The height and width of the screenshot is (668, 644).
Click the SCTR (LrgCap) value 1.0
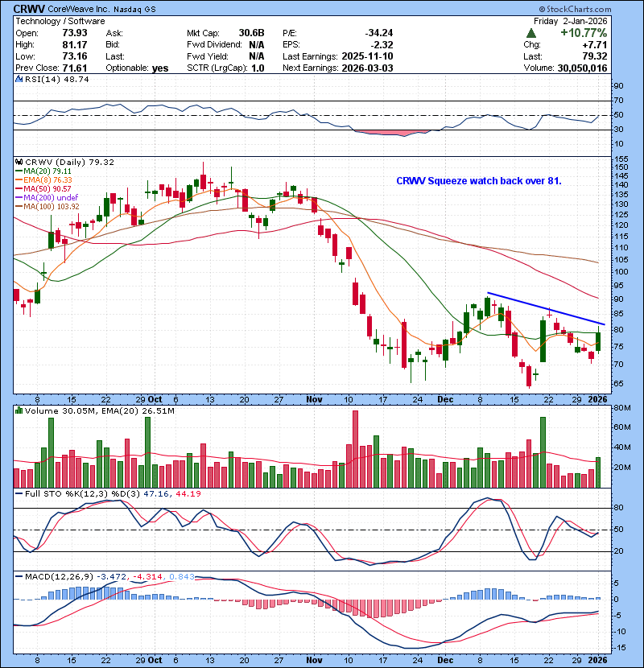pos(258,68)
